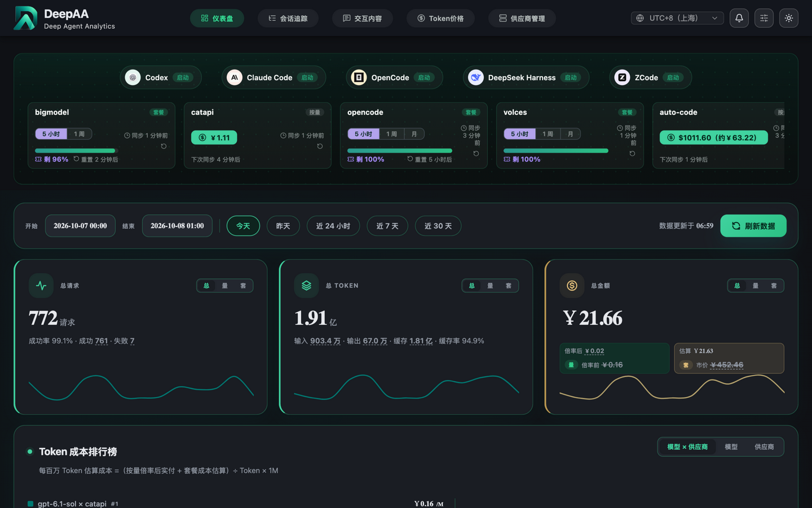Viewport: 812px width, 508px height.
Task: Click the 刷新数据 button
Action: (x=753, y=226)
